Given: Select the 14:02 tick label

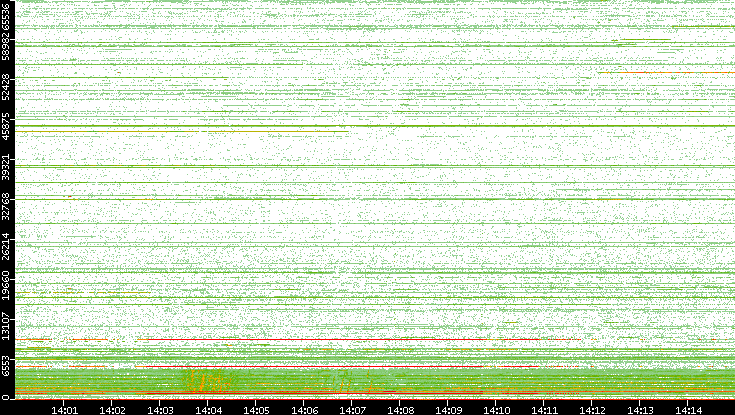Looking at the screenshot, I should tap(112, 410).
